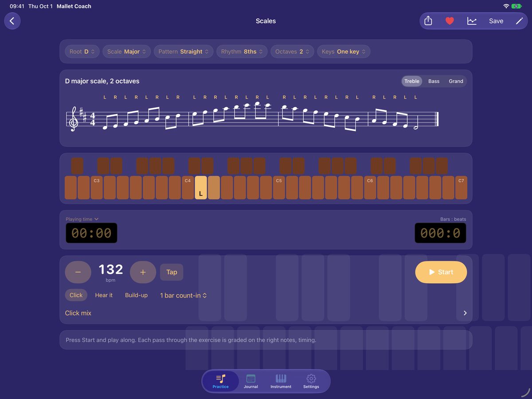Viewport: 532px width, 399px height.
Task: Open the 1 bar count-in dropdown
Action: (184, 295)
